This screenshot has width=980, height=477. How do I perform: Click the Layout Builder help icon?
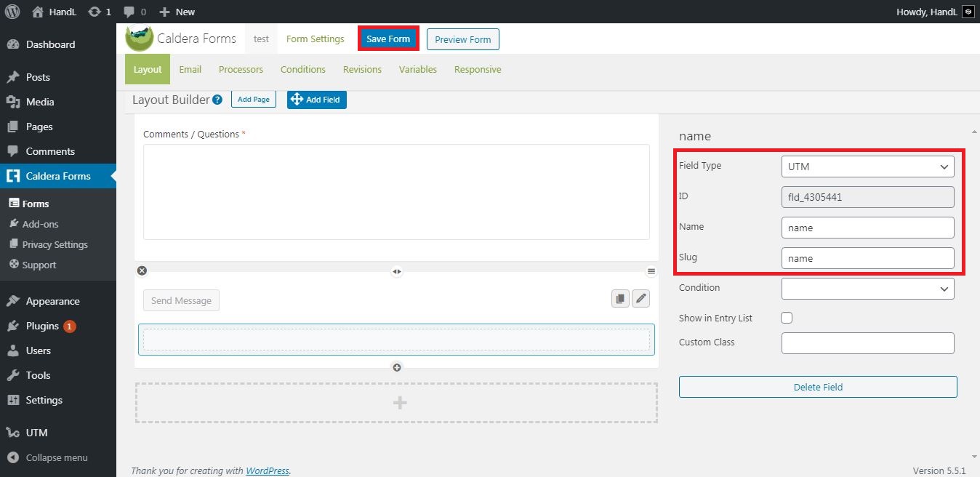click(x=217, y=100)
